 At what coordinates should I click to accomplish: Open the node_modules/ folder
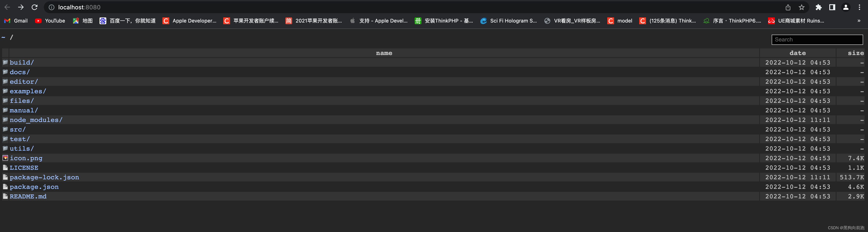36,120
